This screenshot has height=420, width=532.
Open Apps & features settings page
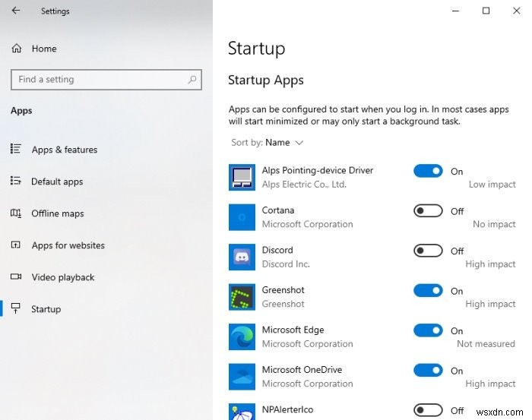(x=65, y=150)
